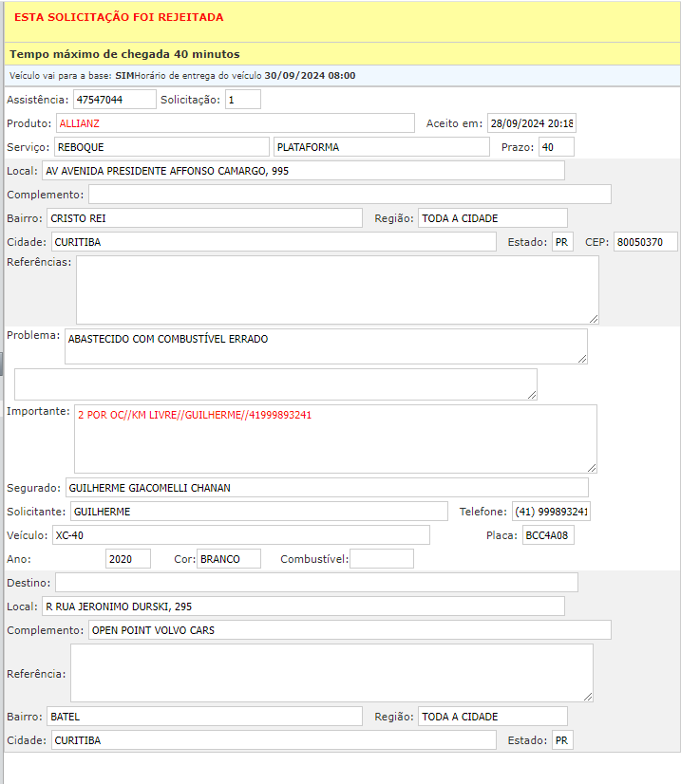Grab the Importante text area resize handle

592,467
